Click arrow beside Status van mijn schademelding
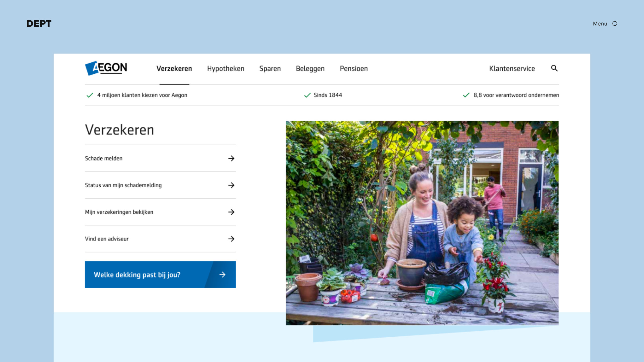 (x=231, y=185)
